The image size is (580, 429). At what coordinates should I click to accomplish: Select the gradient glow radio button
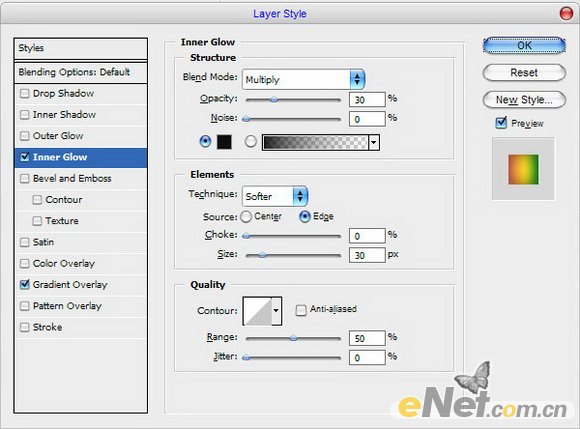coord(250,141)
